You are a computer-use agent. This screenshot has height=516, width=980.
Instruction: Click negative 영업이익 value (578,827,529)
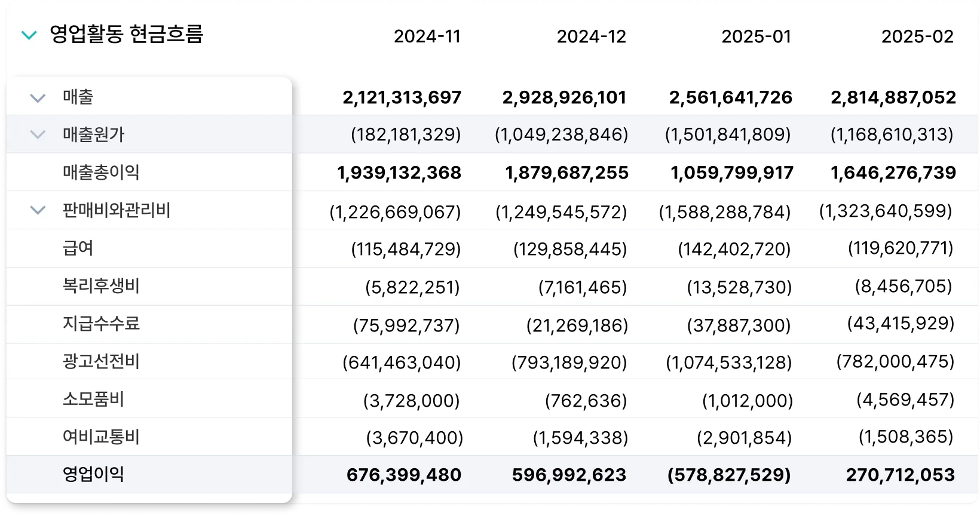(729, 475)
